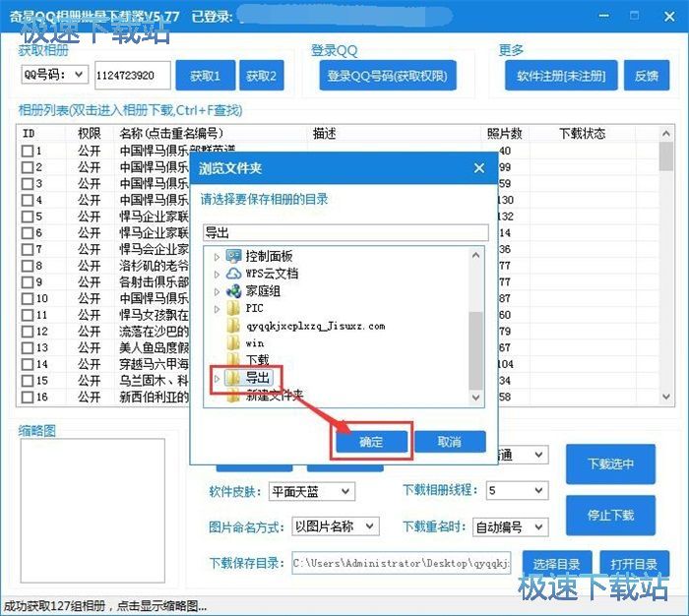This screenshot has height=616, width=689.
Task: Expand the WPS云文档 tree node arrow
Action: click(x=217, y=275)
